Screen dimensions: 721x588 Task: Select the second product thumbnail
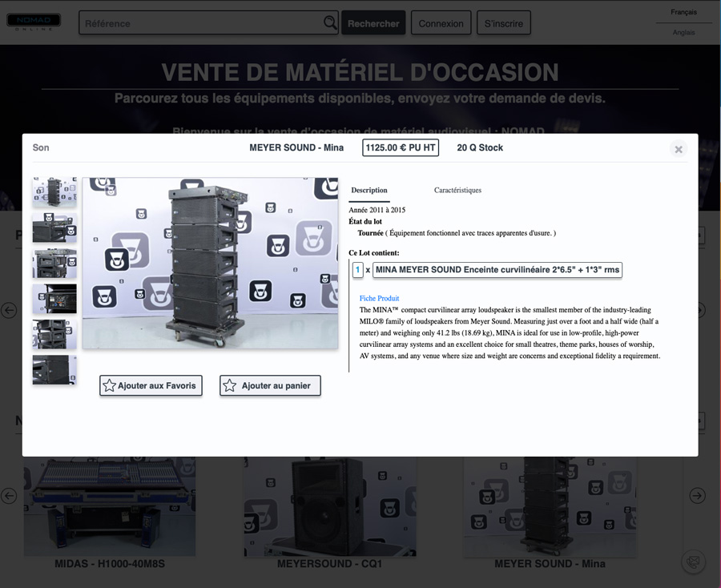pos(54,228)
